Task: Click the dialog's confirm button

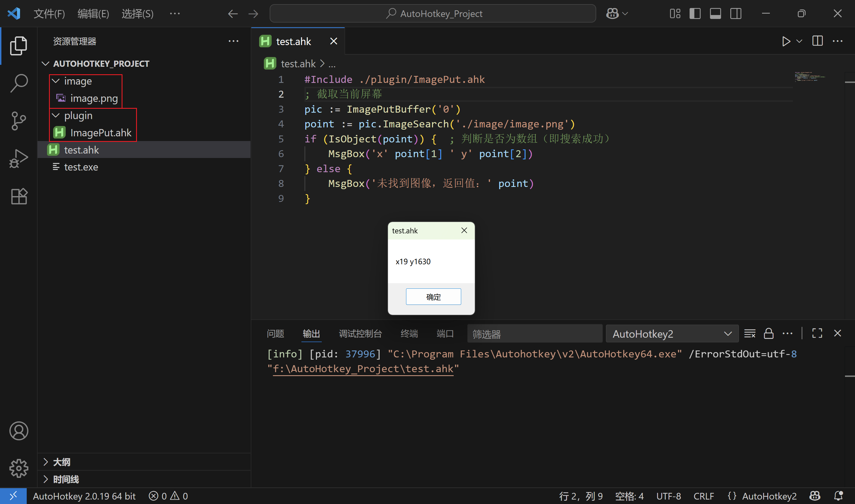Action: pos(433,297)
